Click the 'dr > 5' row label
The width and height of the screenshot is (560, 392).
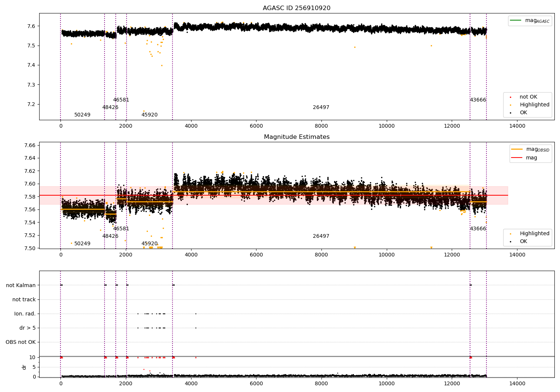click(x=28, y=328)
